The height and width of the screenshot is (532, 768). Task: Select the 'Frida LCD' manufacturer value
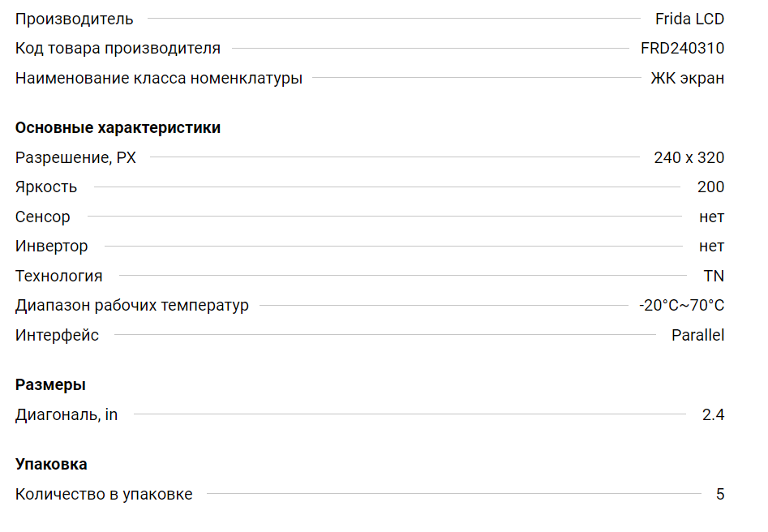689,19
